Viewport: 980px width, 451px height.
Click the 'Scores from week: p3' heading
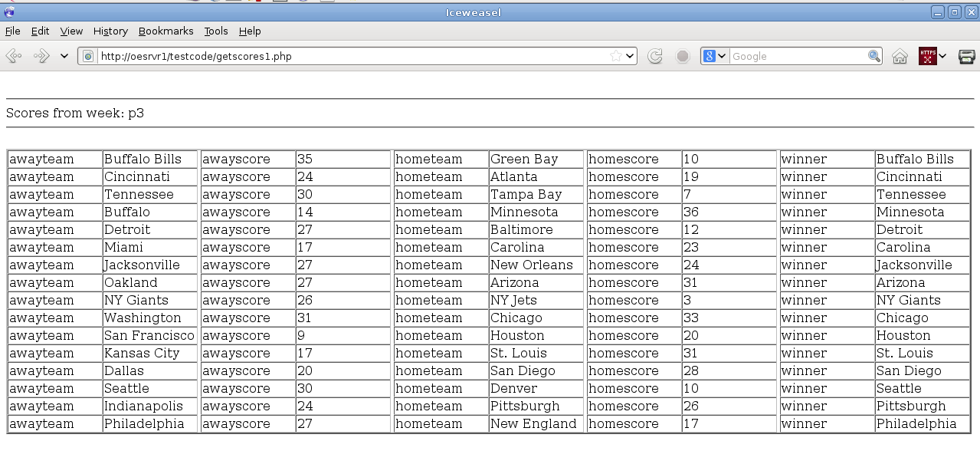coord(75,113)
